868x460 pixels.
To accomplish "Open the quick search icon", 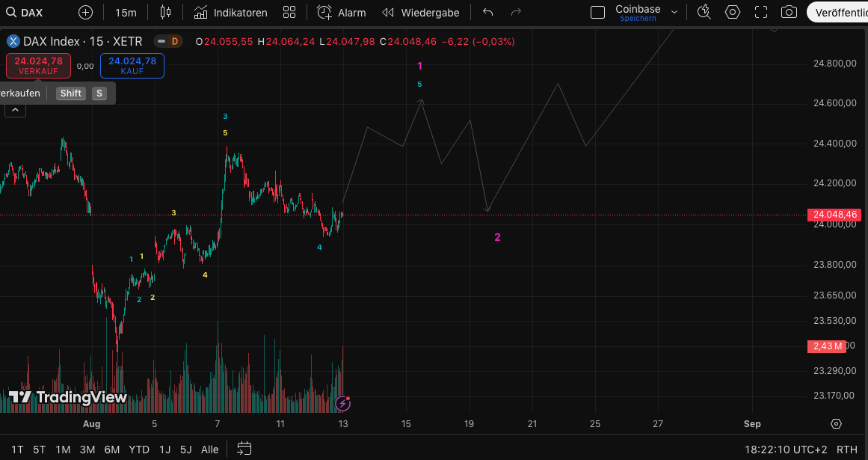I will tap(704, 13).
